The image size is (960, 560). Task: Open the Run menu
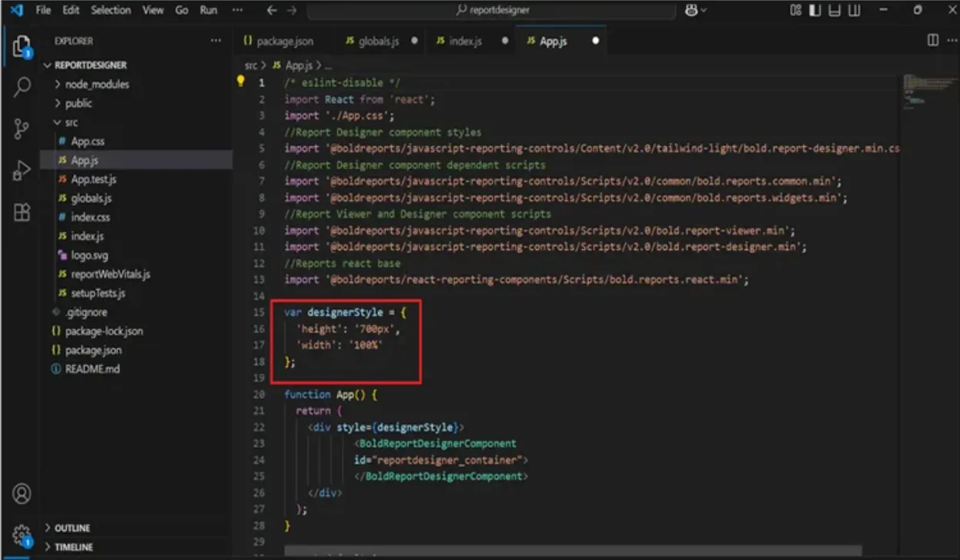208,11
